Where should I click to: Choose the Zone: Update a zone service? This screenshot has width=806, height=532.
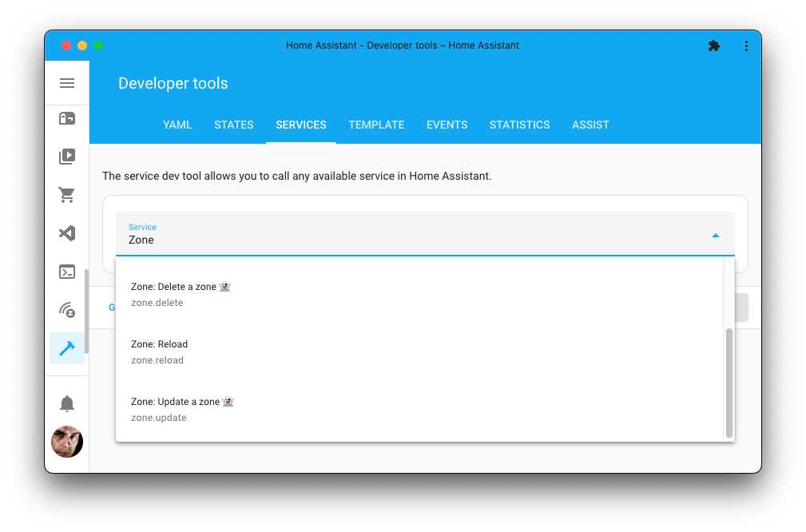pos(320,409)
